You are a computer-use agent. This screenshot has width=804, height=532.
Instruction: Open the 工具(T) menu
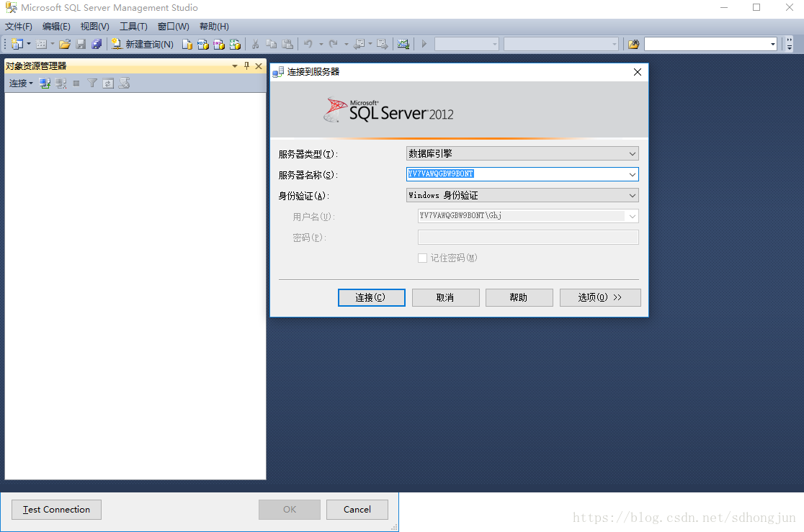[x=133, y=26]
